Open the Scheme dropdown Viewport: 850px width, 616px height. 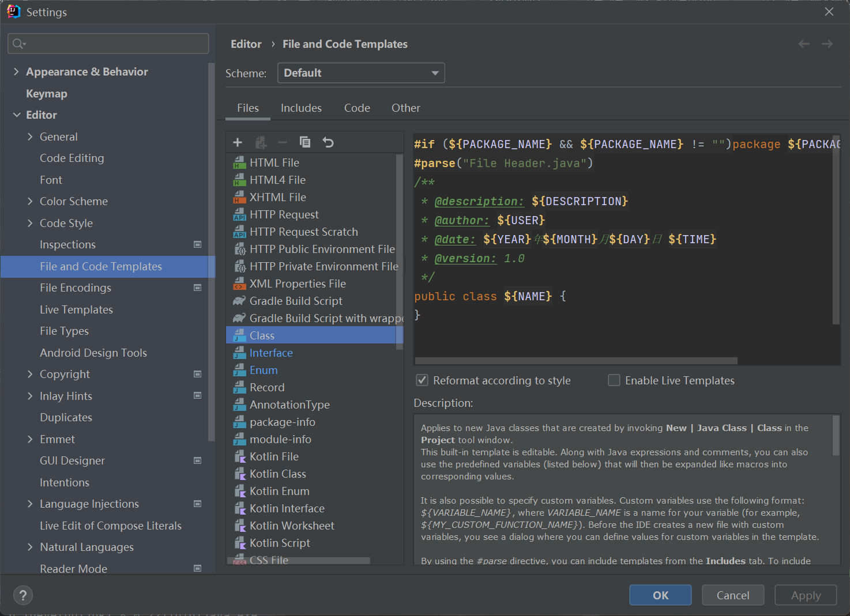pos(361,73)
